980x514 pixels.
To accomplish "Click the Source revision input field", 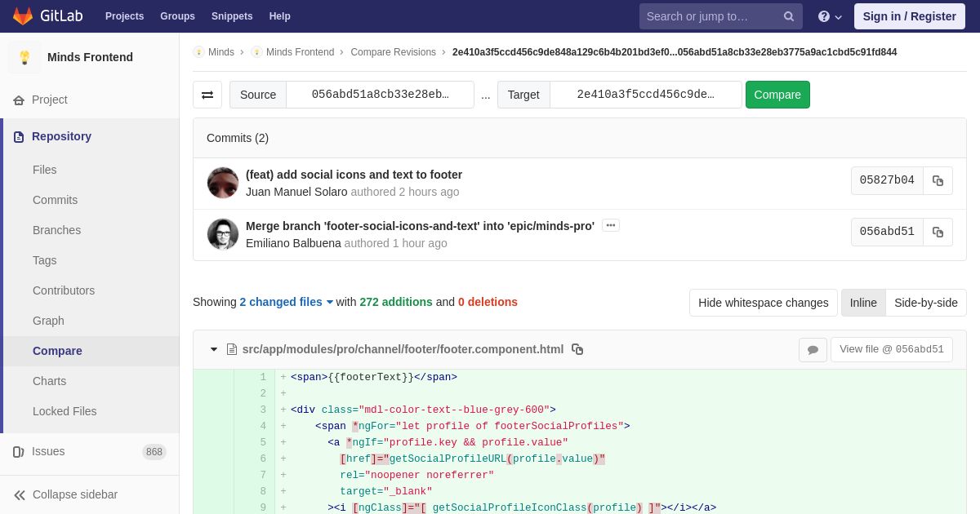I will coord(380,95).
